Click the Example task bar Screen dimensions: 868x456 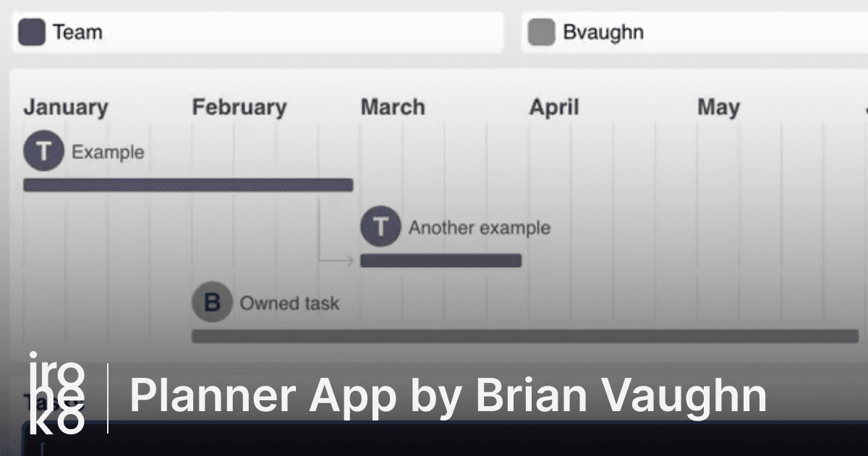pos(188,185)
